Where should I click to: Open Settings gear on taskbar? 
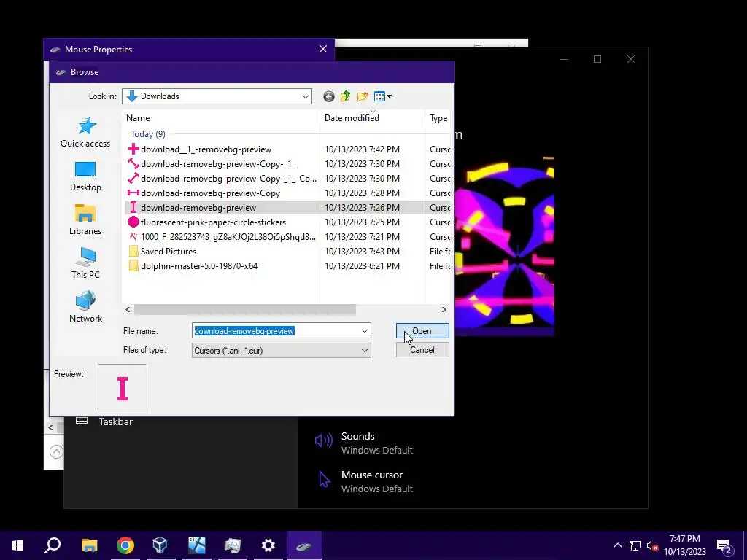[268, 545]
